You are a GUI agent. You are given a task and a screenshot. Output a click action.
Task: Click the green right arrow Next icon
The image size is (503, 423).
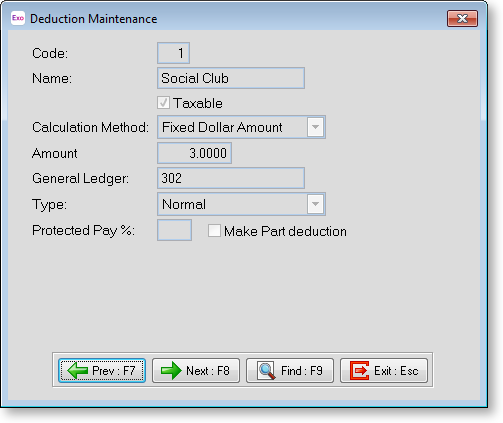point(171,370)
